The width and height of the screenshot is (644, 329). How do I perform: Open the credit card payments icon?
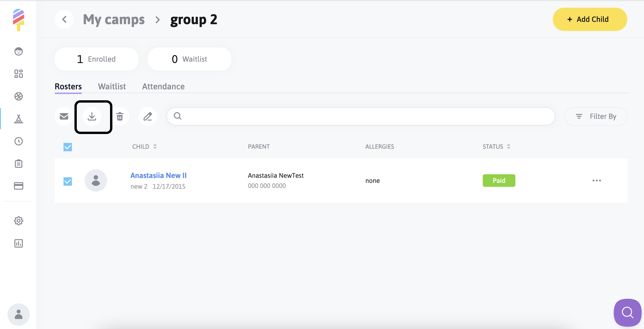click(x=19, y=186)
